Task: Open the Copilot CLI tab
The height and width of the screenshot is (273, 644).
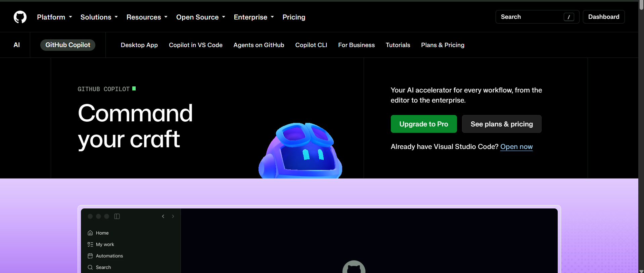Action: click(311, 45)
